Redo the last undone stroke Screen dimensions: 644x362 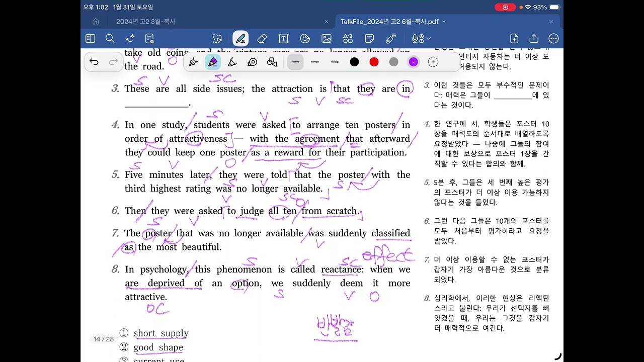click(x=114, y=62)
